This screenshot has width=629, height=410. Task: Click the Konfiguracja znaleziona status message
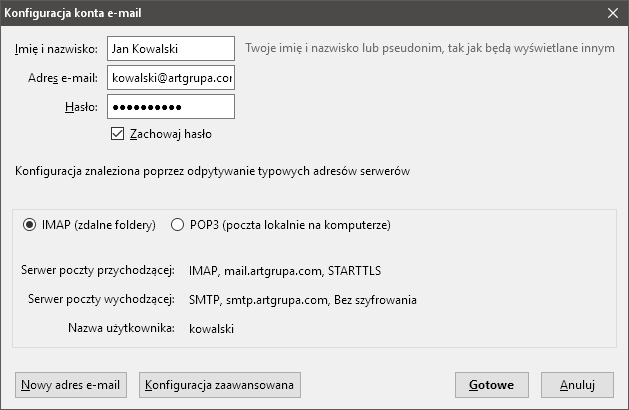tap(213, 171)
